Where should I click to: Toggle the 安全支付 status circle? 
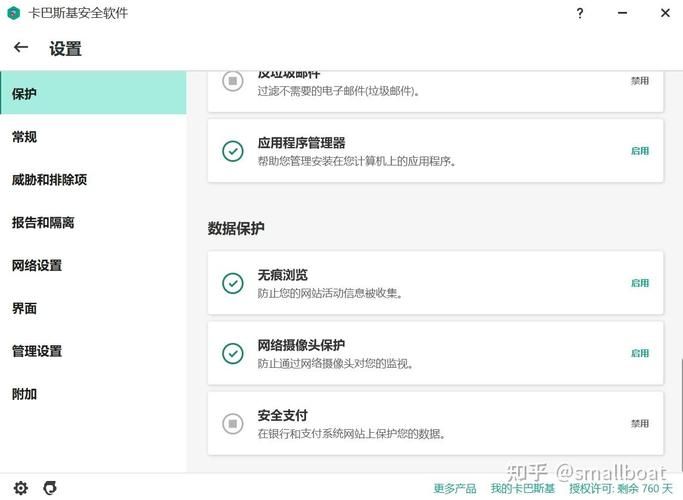(x=233, y=423)
